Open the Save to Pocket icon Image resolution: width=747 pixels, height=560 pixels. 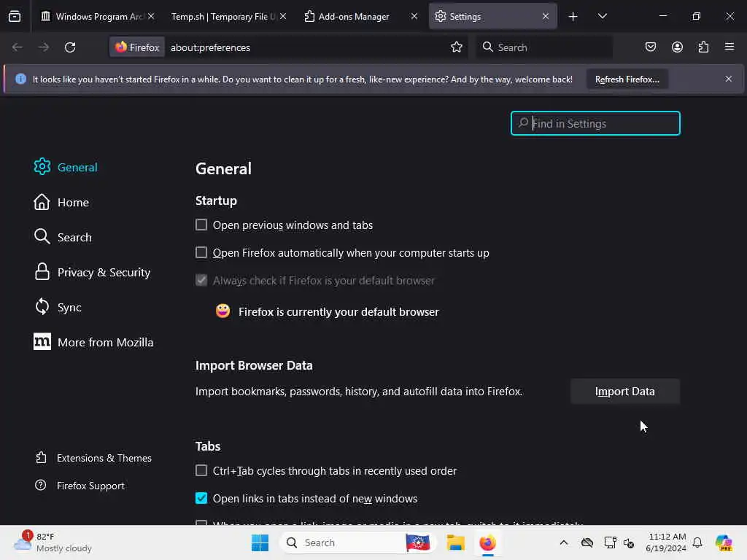click(650, 47)
